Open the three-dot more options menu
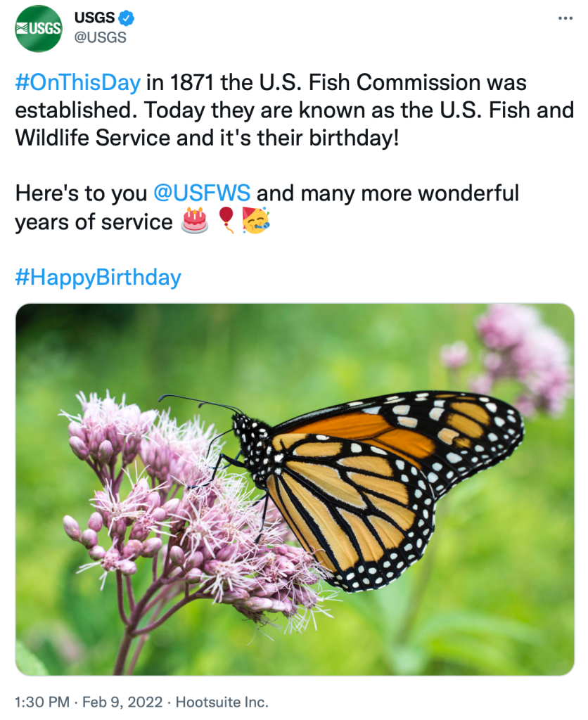The image size is (588, 720). 565,18
